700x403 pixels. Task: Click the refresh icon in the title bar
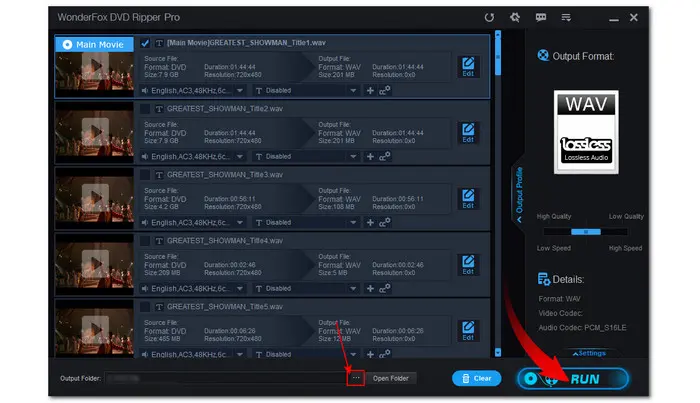click(x=489, y=17)
